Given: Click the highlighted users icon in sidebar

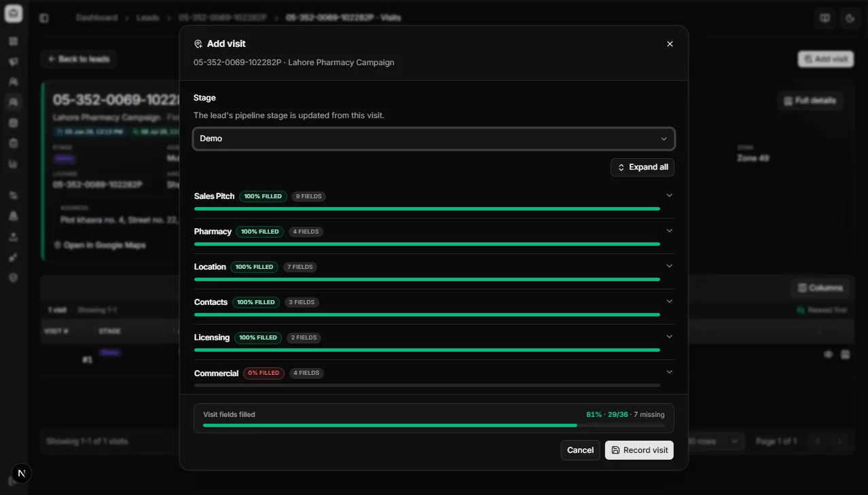Looking at the screenshot, I should tap(13, 103).
